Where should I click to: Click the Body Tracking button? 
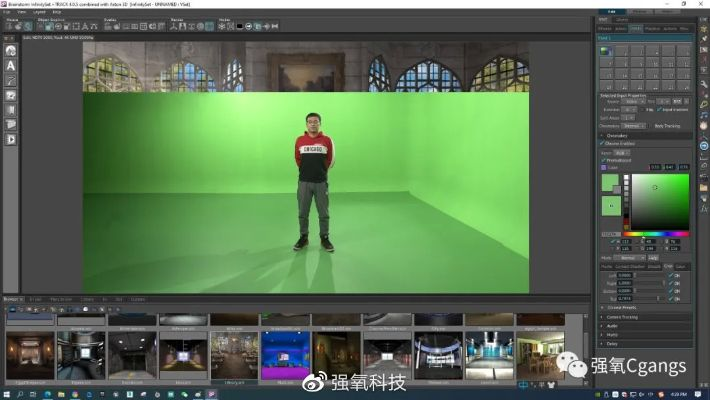[x=666, y=126]
